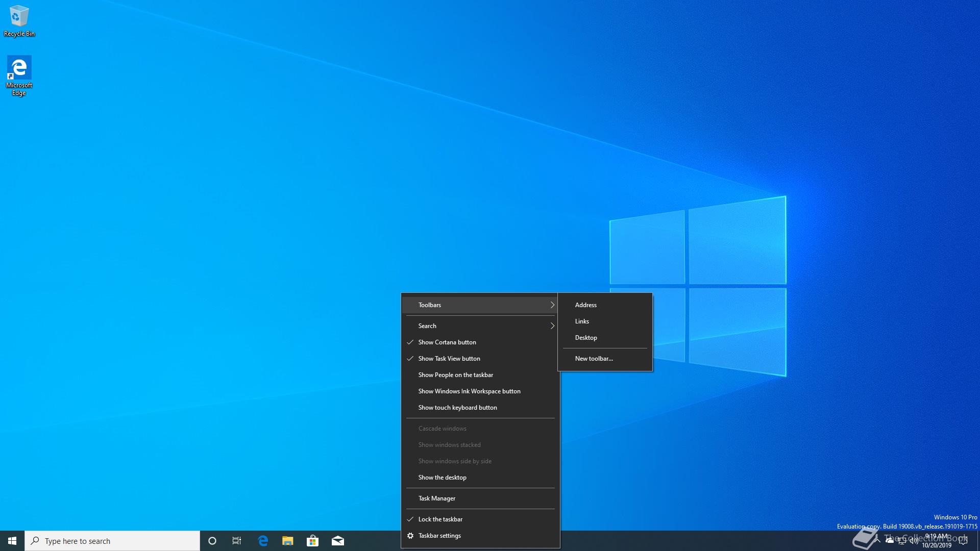Enable Show Windows Ink Workspace button
The height and width of the screenshot is (551, 980).
point(480,391)
